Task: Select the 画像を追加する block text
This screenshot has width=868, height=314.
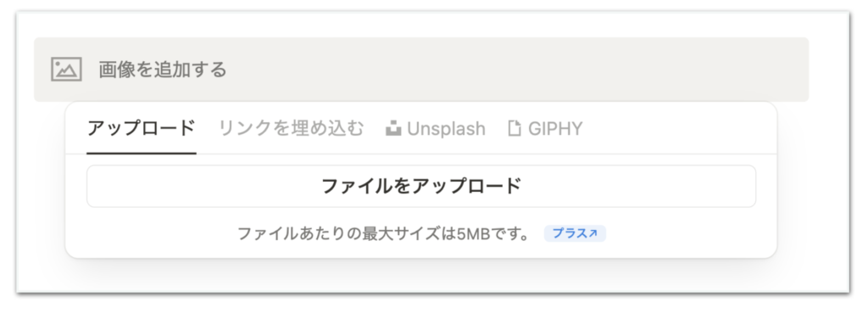Action: pos(163,70)
